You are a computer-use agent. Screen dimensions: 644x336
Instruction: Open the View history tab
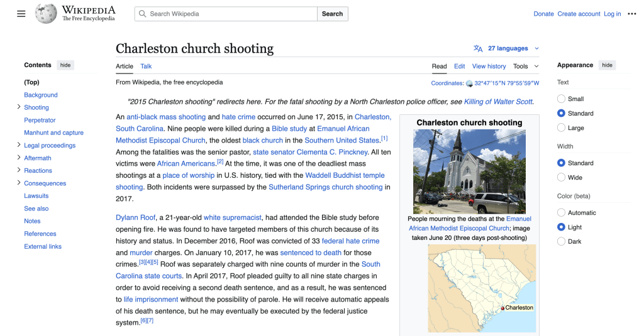[x=489, y=66]
